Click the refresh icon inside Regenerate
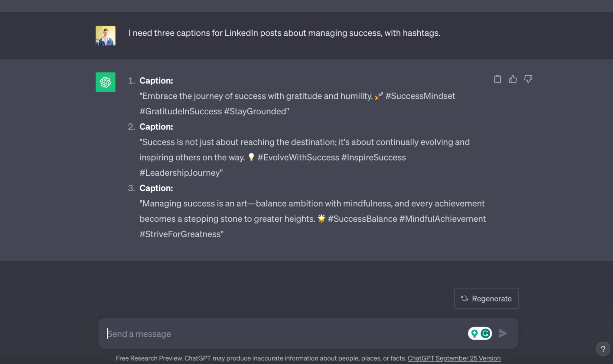 464,298
